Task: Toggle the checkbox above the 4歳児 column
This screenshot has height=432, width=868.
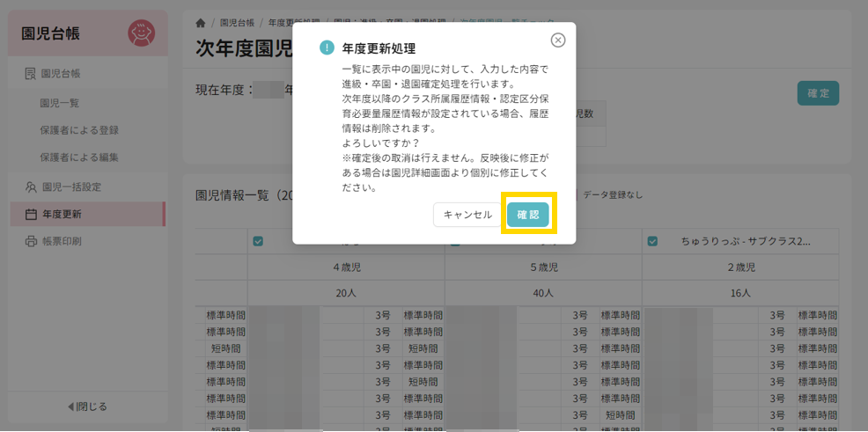Action: [258, 241]
